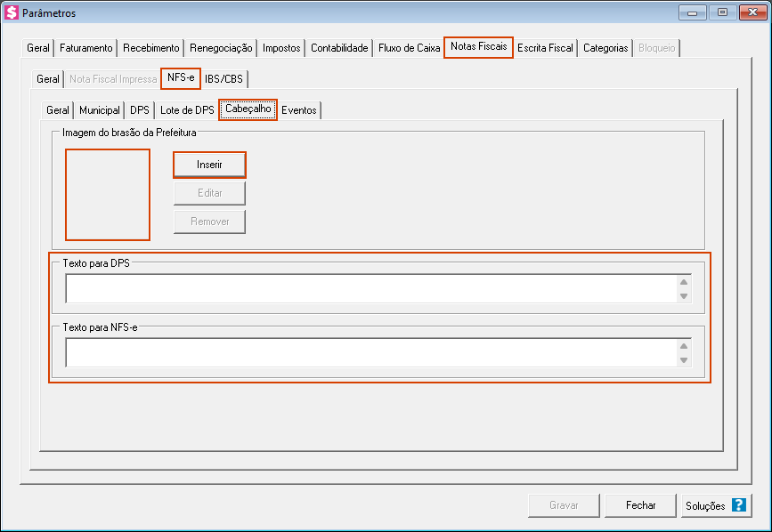This screenshot has height=532, width=772.
Task: Switch to the Municipal tab
Action: [100, 111]
